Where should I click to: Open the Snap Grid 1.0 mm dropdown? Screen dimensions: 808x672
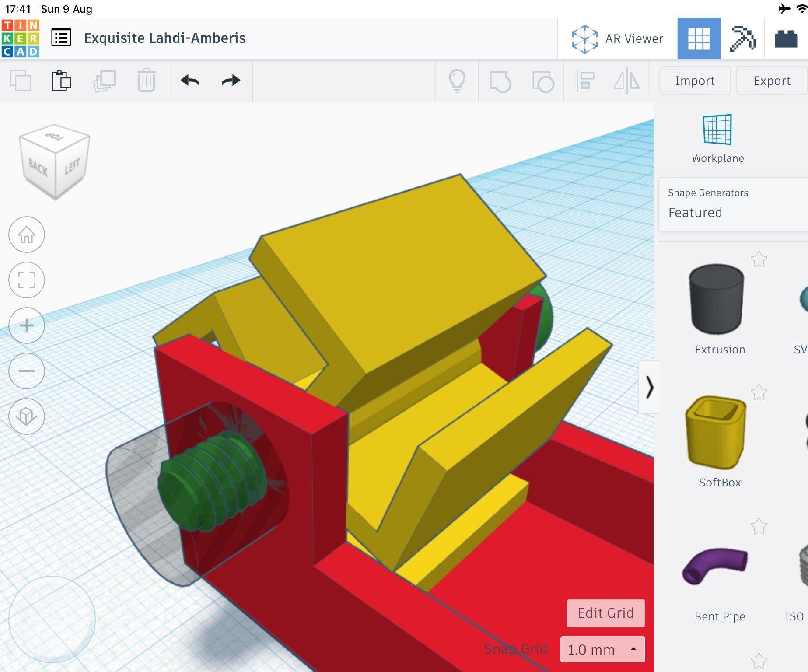click(602, 649)
